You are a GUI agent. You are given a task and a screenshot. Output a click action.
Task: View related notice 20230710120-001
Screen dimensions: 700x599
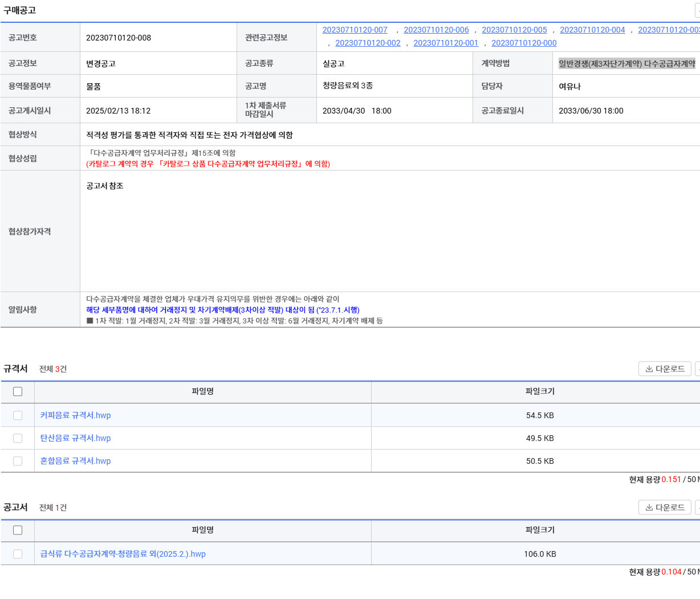click(x=446, y=43)
